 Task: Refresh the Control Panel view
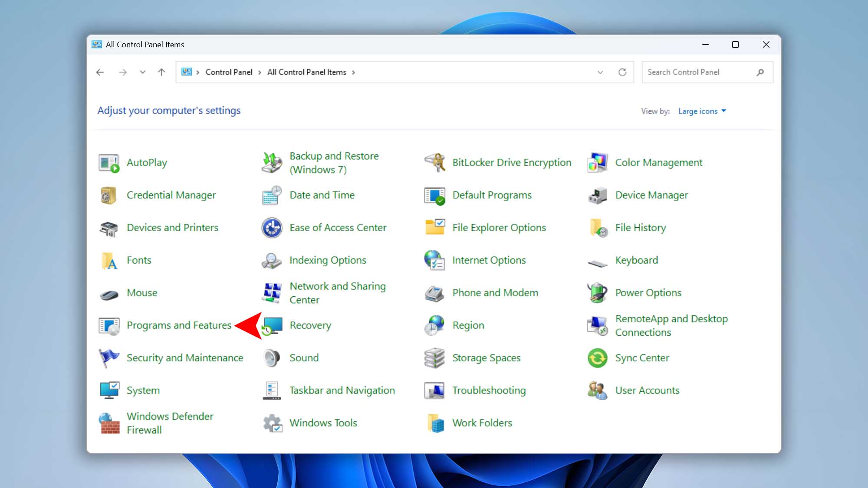[x=622, y=72]
